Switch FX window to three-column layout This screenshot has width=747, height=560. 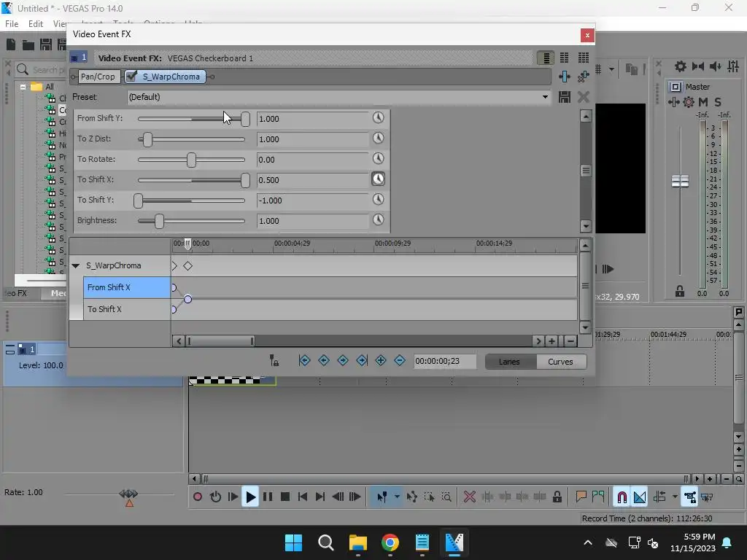pos(584,58)
